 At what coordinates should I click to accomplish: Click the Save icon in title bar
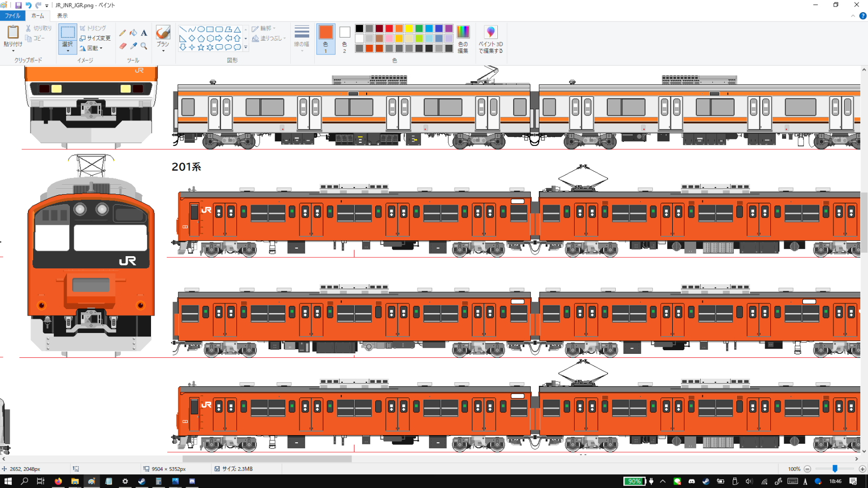(18, 5)
